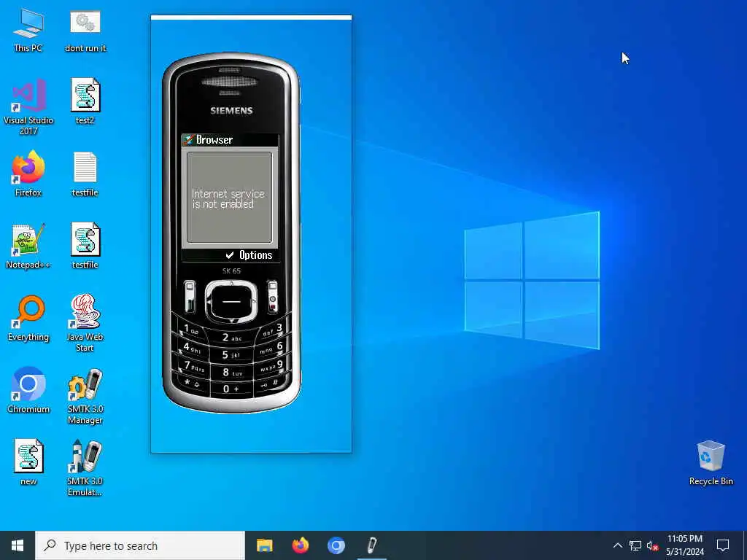Screen dimensions: 747x560
Task: Open Firefox from the taskbar
Action: [x=300, y=545]
